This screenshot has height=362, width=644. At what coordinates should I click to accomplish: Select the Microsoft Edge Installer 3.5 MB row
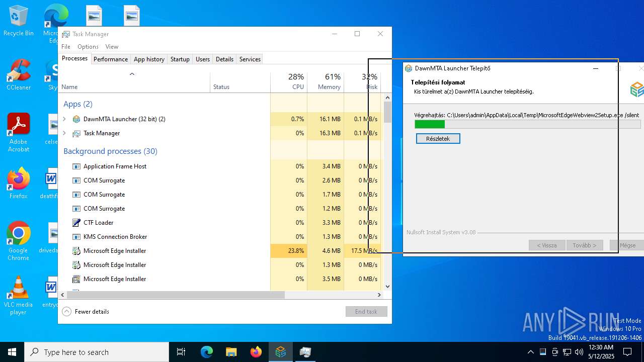(219, 279)
